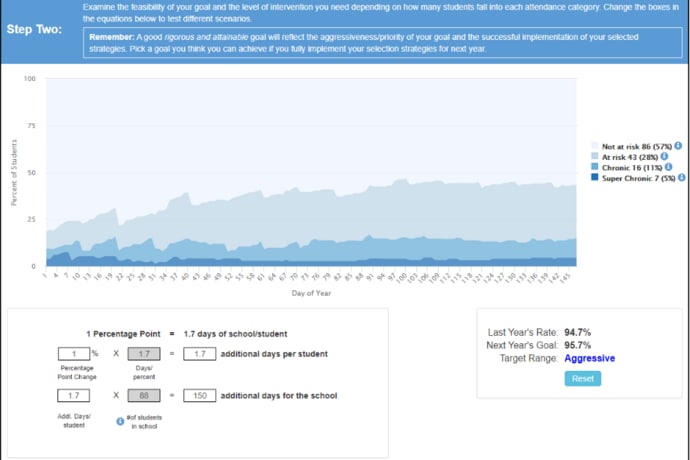Select the additional days for the school box

(198, 396)
